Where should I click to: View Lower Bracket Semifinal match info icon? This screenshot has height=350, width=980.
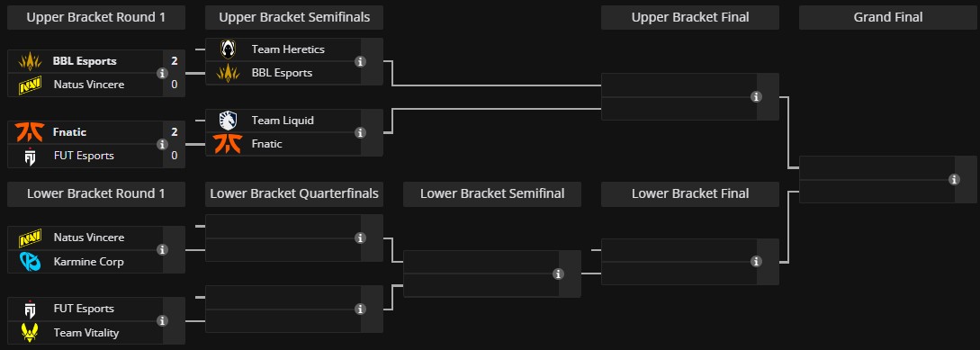pyautogui.click(x=558, y=274)
